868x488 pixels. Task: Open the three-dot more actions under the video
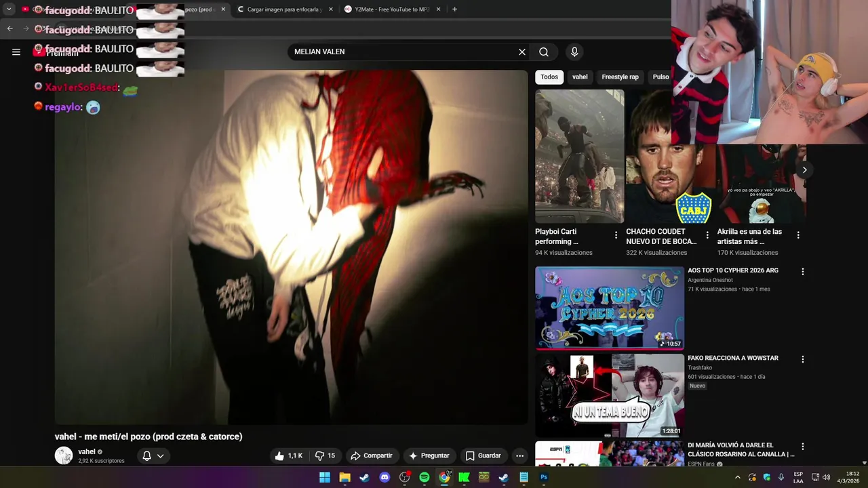tap(519, 456)
